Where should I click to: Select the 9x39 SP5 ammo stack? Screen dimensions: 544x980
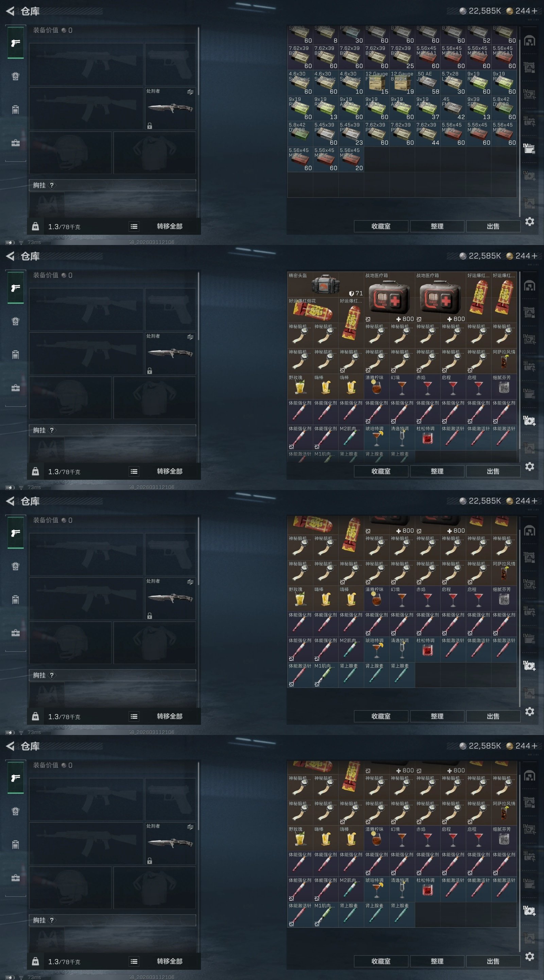(x=479, y=108)
